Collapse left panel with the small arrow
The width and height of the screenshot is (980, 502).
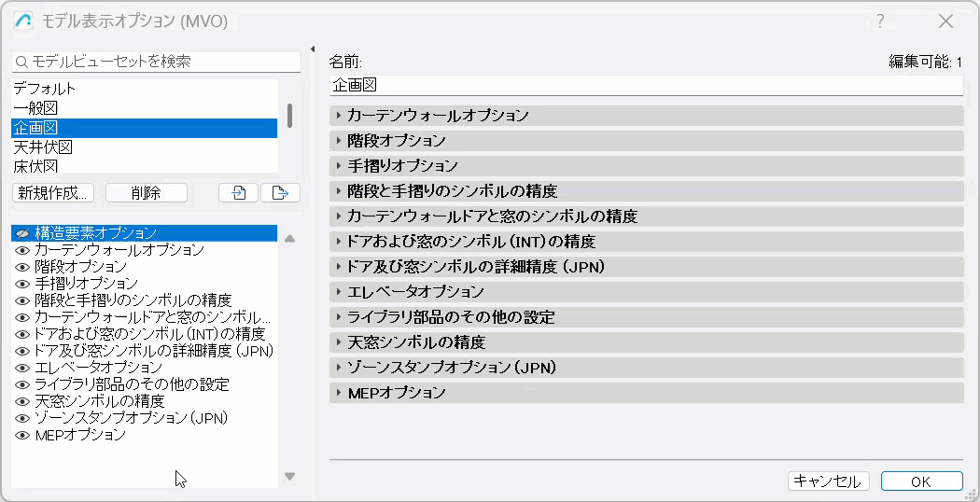coord(313,49)
